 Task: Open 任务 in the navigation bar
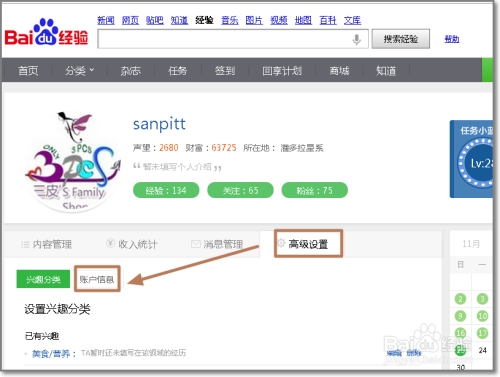[177, 71]
